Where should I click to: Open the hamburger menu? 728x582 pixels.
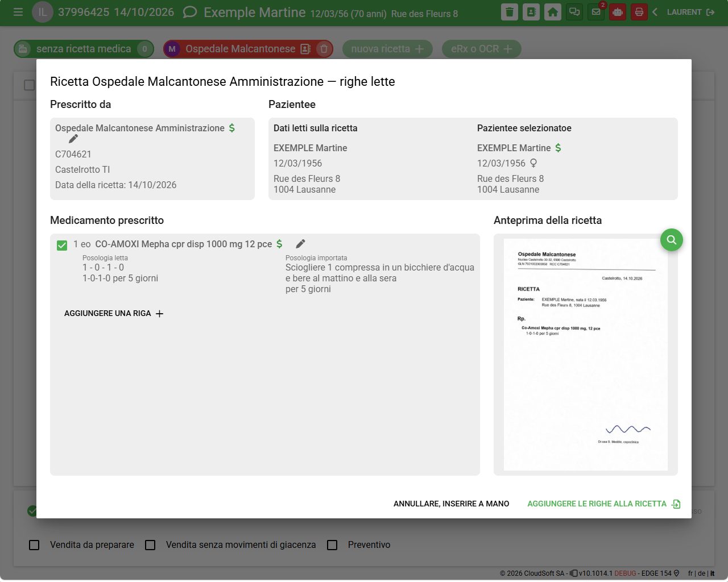click(x=18, y=12)
